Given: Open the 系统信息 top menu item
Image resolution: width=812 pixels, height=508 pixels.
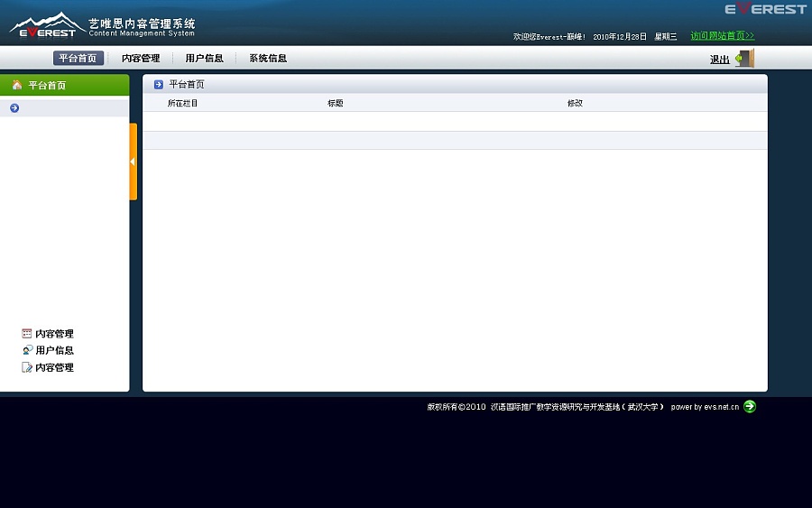Looking at the screenshot, I should [x=268, y=58].
